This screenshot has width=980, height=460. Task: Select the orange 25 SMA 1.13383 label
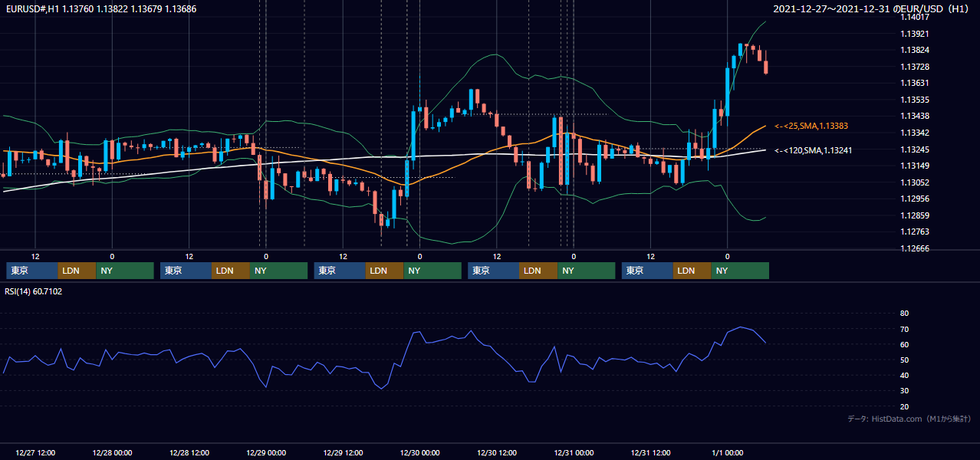(811, 126)
